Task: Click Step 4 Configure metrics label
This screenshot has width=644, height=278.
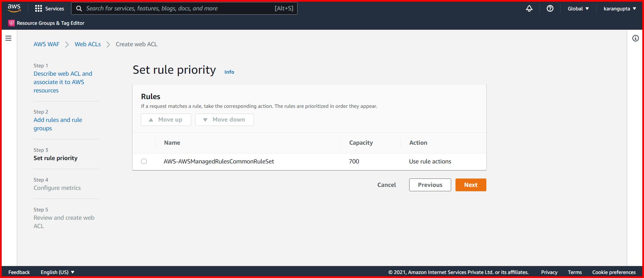Action: pos(57,188)
